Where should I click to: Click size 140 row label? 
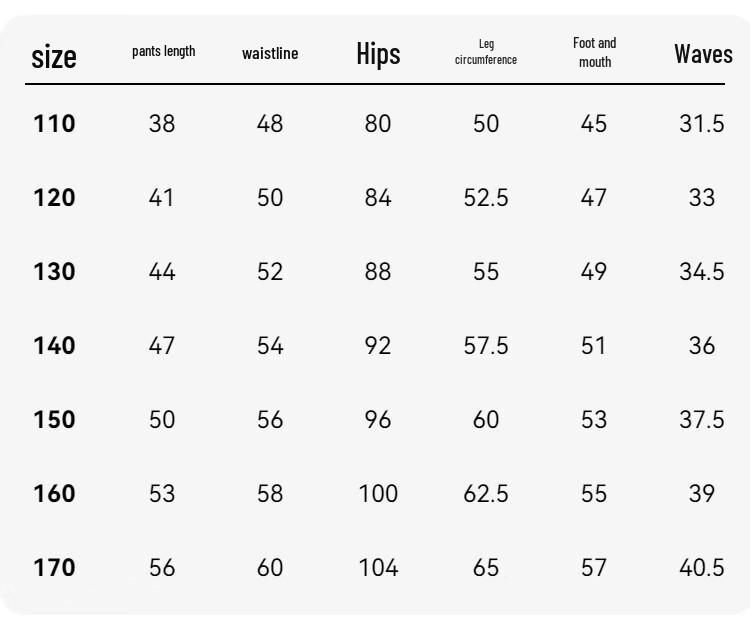54,345
